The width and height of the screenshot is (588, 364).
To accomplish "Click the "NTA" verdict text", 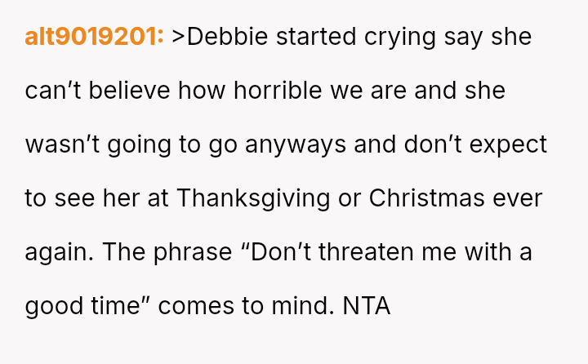I will click(x=367, y=306).
